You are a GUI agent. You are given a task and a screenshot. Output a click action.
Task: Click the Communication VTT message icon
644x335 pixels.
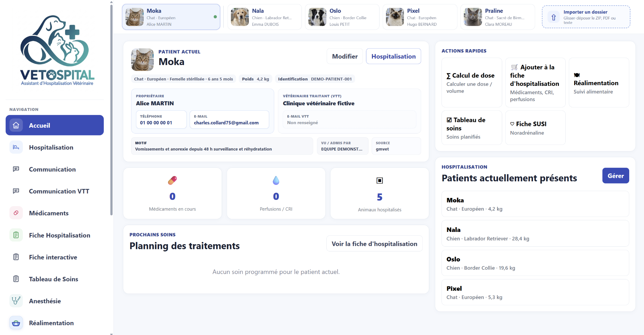pos(16,191)
